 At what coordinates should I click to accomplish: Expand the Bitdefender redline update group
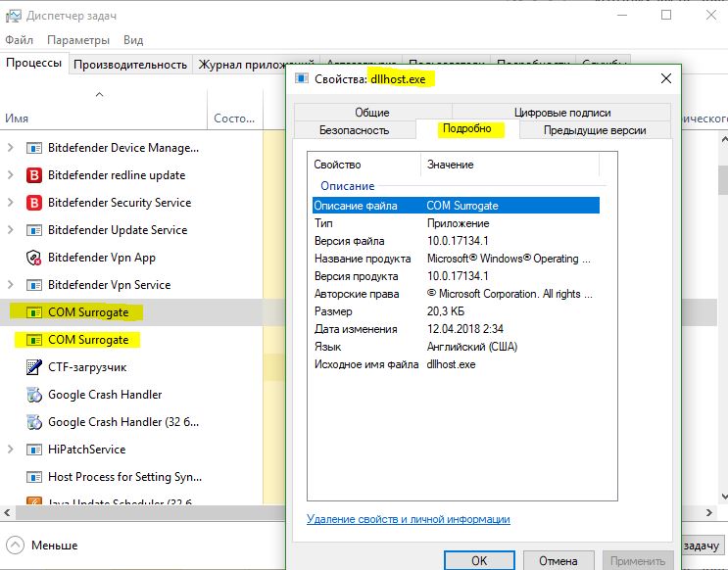coord(10,175)
